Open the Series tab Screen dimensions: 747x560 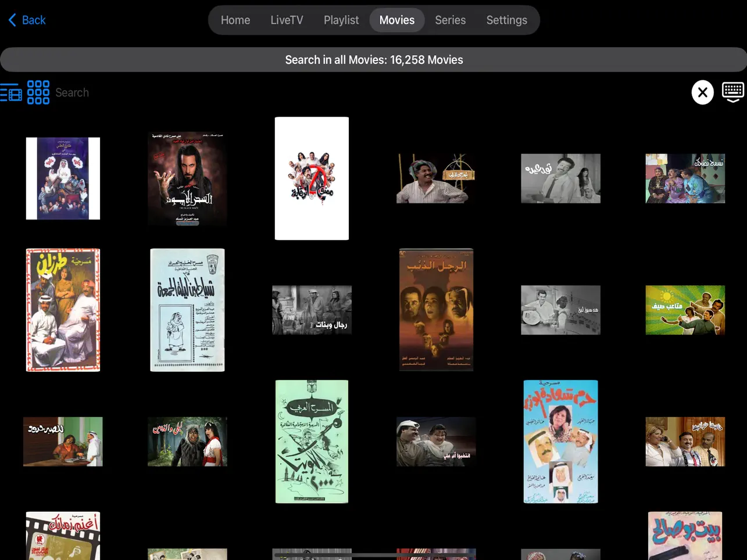click(451, 20)
